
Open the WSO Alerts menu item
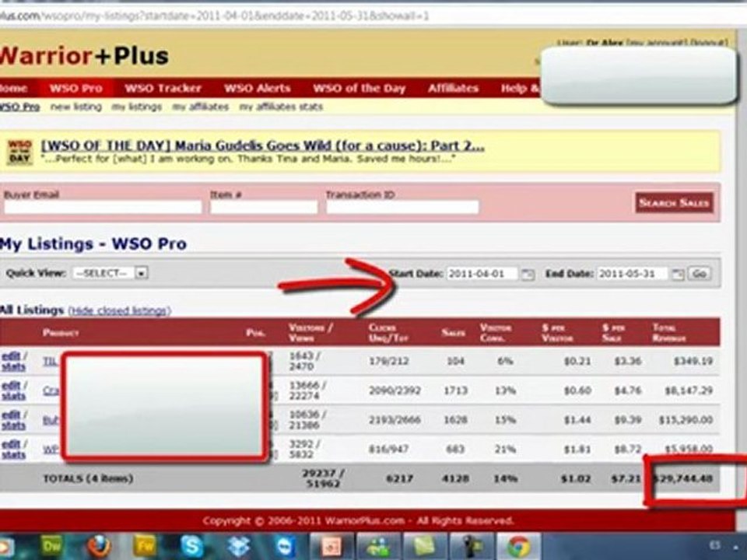258,88
